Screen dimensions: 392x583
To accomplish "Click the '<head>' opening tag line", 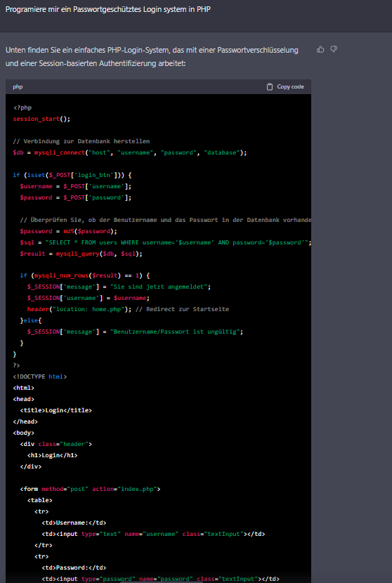I will pos(24,399).
